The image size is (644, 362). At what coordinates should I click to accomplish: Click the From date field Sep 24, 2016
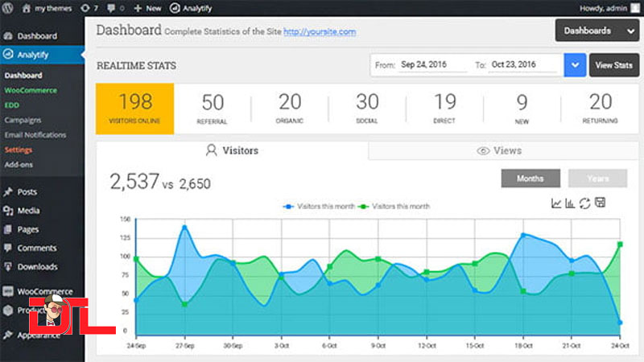click(432, 65)
